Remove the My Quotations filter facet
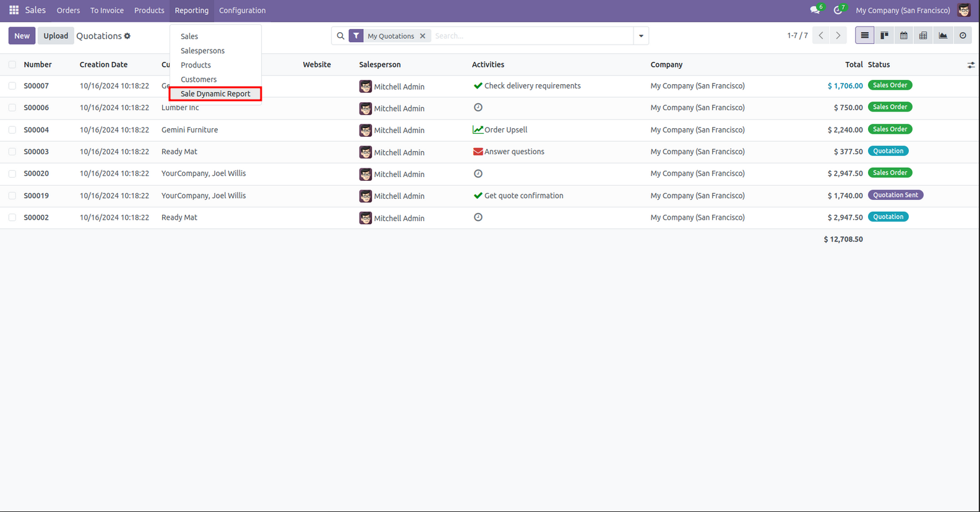Screen dimensions: 980x512 coord(423,36)
